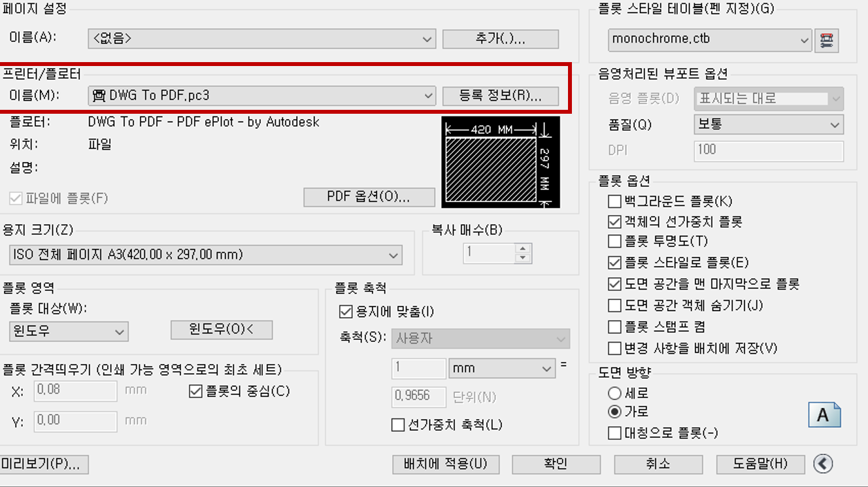The width and height of the screenshot is (868, 487).
Task: Click the 플롯 간격띄우기 heading text
Action: [x=142, y=370]
